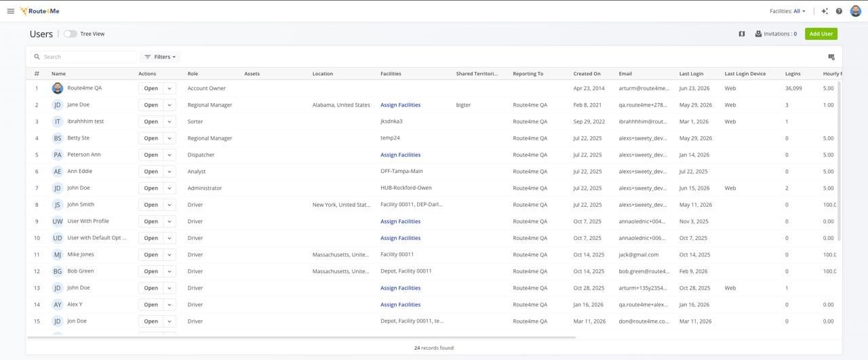
Task: Open the table column settings icon
Action: click(831, 57)
